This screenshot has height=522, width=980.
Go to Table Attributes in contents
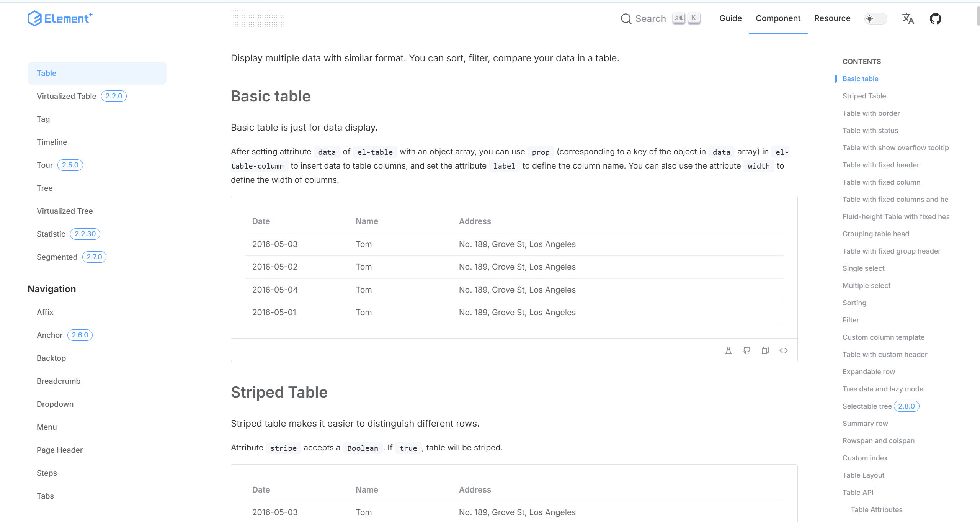876,510
